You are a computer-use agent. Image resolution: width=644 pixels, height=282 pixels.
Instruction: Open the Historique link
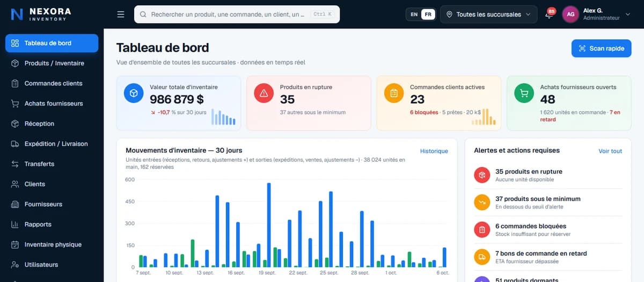pos(434,151)
